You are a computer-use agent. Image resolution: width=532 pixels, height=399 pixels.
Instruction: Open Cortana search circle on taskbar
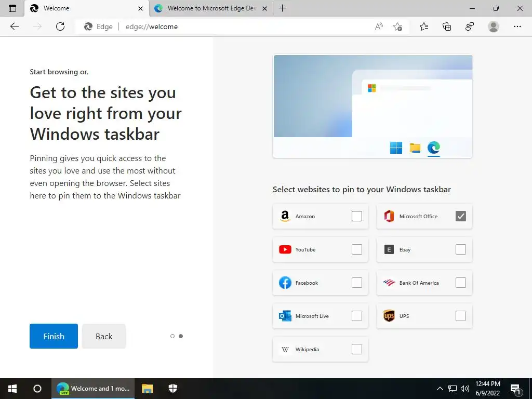(37, 389)
